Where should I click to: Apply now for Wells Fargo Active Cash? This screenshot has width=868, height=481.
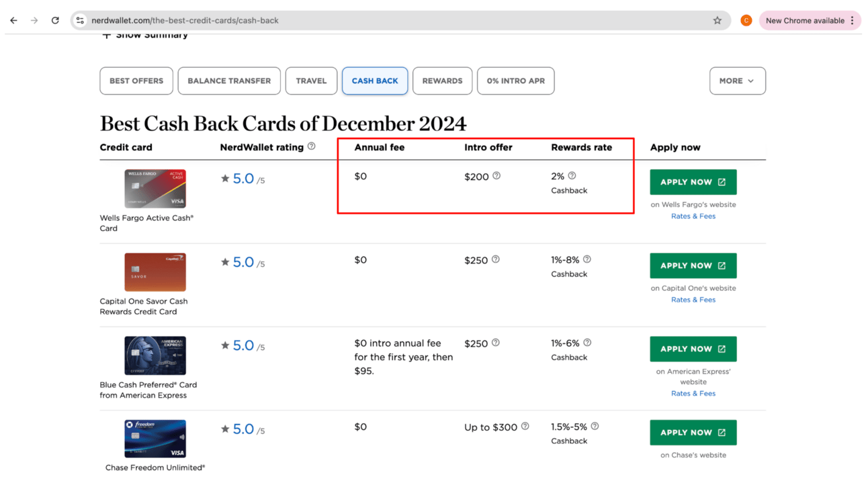pyautogui.click(x=693, y=182)
